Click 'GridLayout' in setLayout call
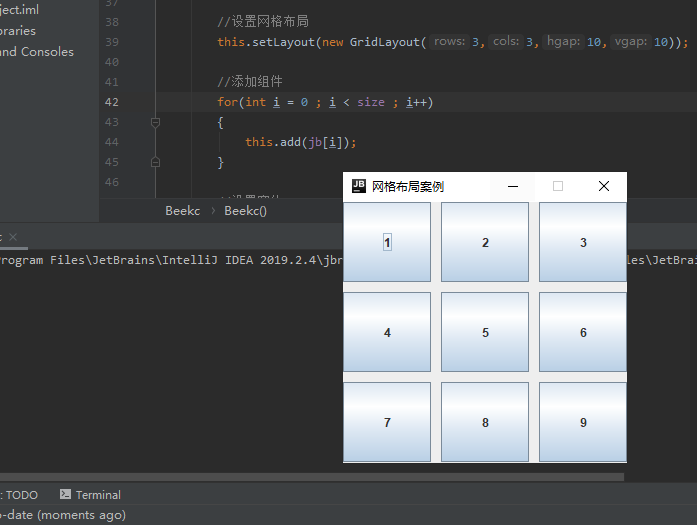The image size is (697, 525). pos(385,42)
